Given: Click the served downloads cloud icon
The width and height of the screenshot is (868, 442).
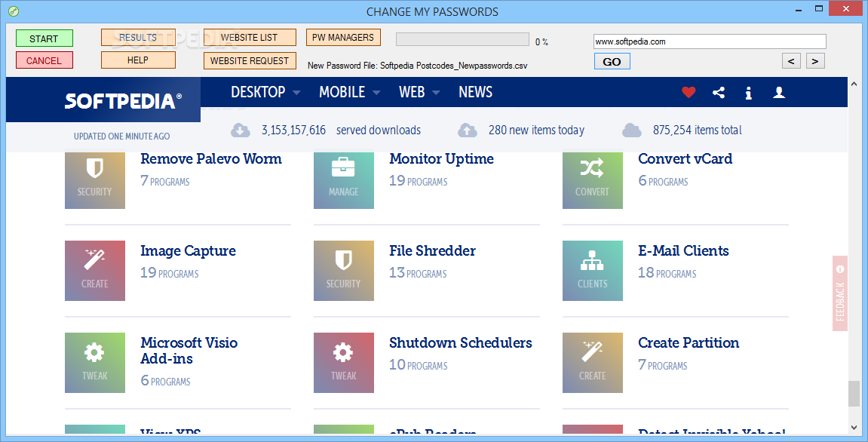Looking at the screenshot, I should 241,130.
